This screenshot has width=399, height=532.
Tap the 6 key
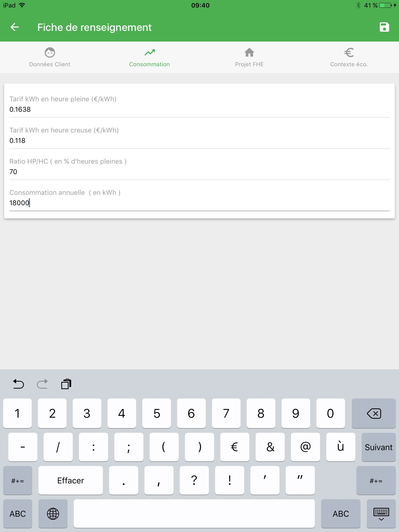point(191,413)
